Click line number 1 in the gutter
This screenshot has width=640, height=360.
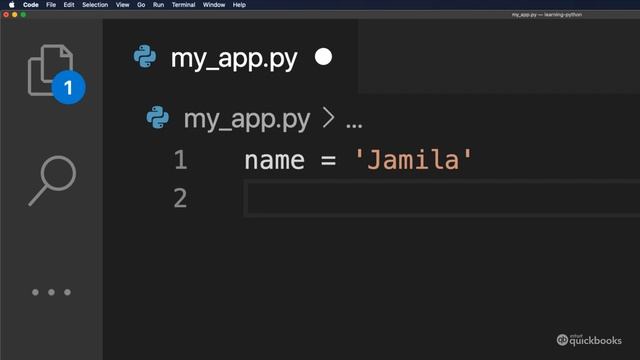click(180, 160)
